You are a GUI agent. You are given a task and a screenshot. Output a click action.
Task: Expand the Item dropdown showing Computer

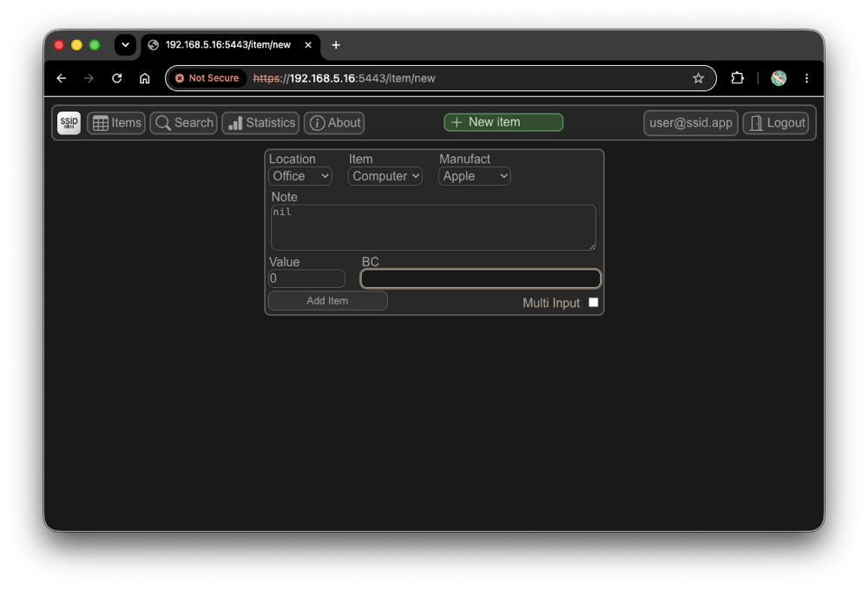pos(385,176)
